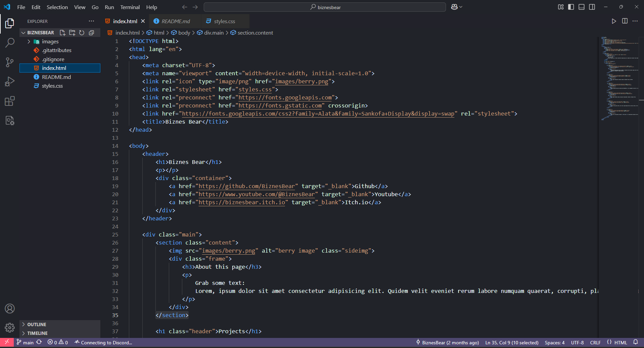Go back in navigation history

point(185,7)
